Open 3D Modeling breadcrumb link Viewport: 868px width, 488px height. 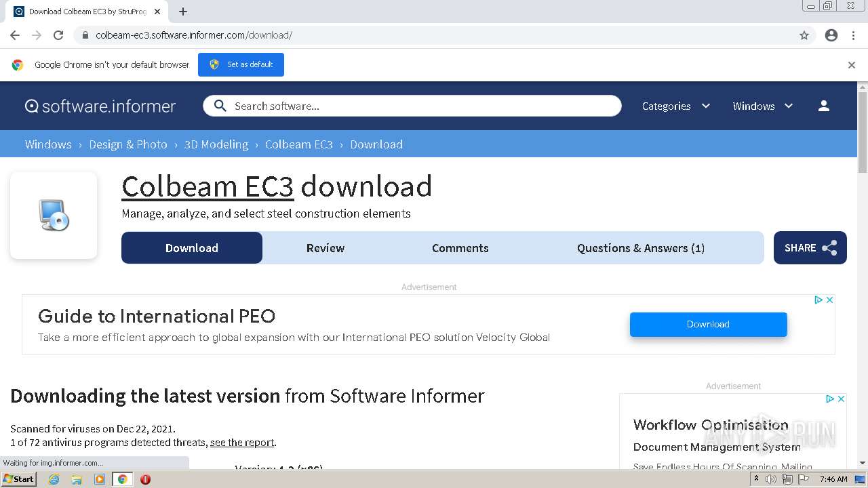click(216, 144)
